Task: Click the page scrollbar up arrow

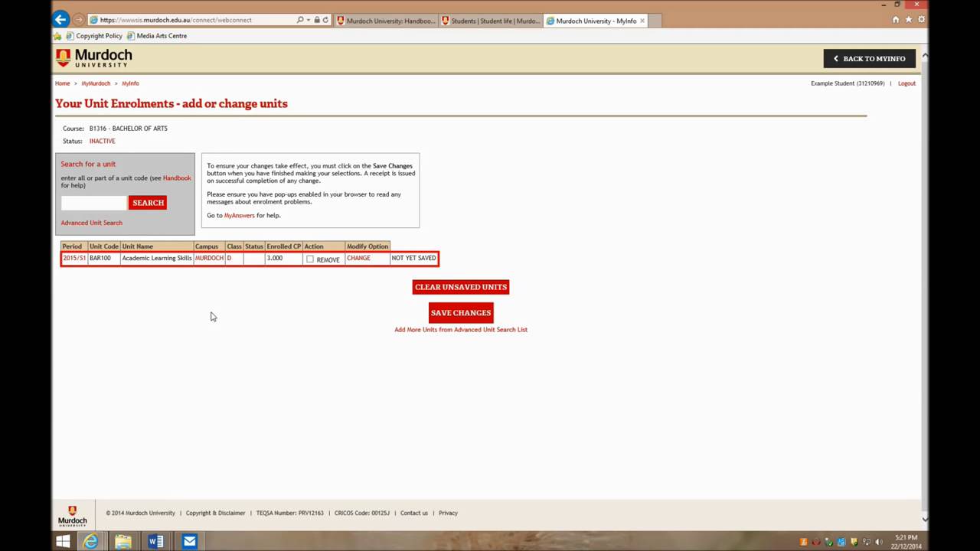Action: [924, 55]
